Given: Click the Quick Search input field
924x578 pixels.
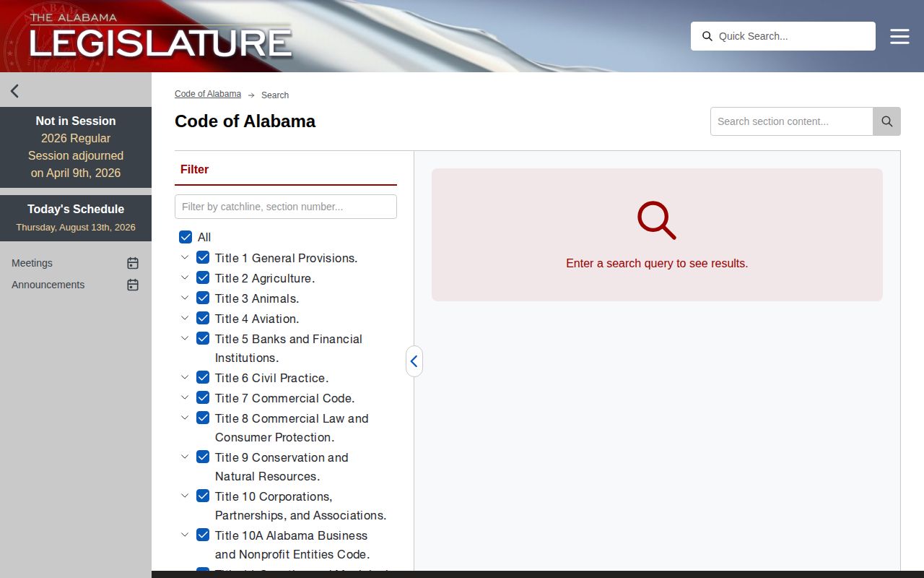Looking at the screenshot, I should click(783, 36).
